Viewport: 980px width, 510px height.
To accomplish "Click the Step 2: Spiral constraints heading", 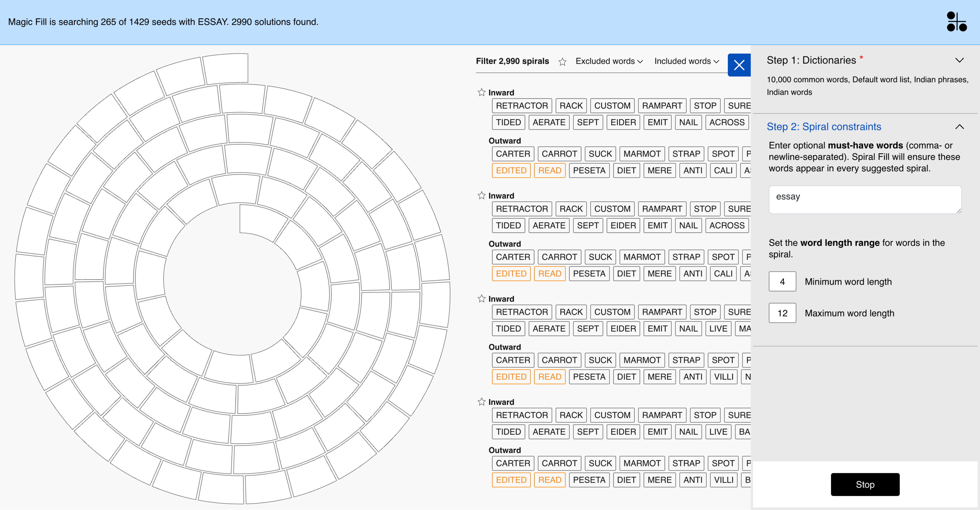I will pyautogui.click(x=824, y=127).
